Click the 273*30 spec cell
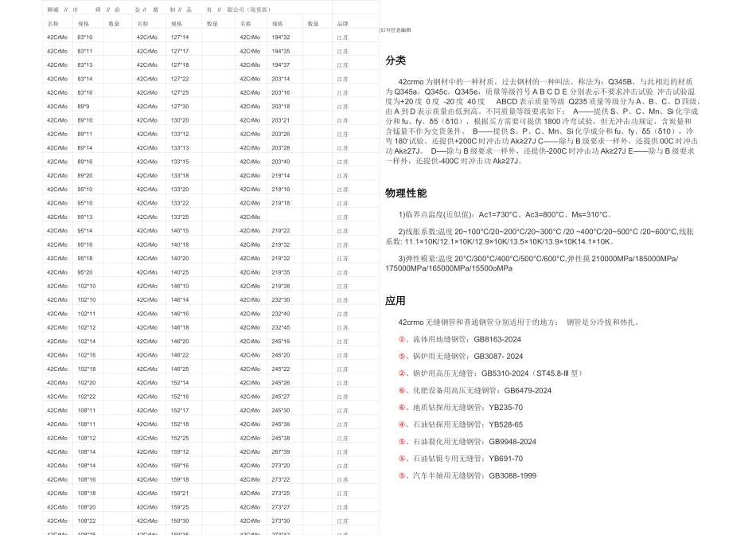This screenshot has width=756, height=535. pos(281,521)
